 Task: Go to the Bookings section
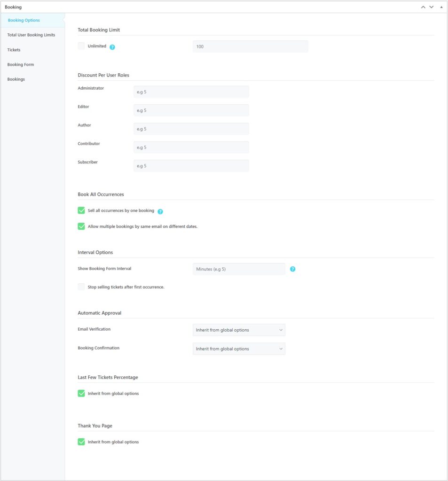(16, 79)
